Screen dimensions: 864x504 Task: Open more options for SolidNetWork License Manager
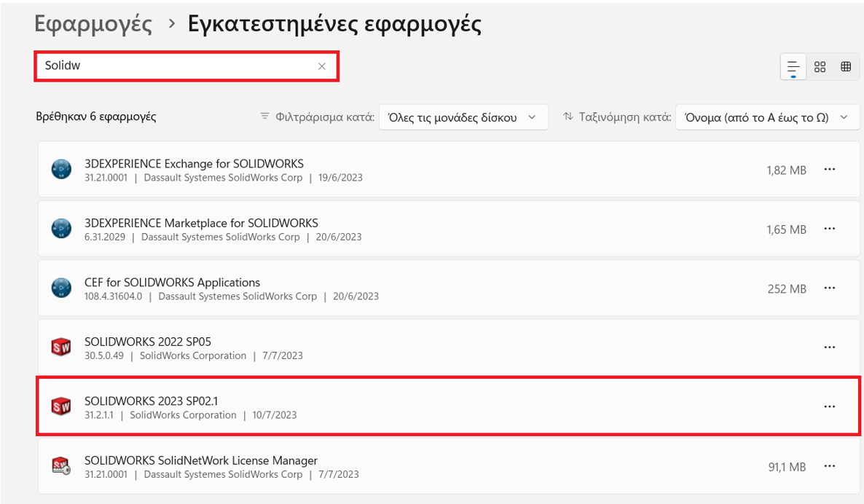829,466
